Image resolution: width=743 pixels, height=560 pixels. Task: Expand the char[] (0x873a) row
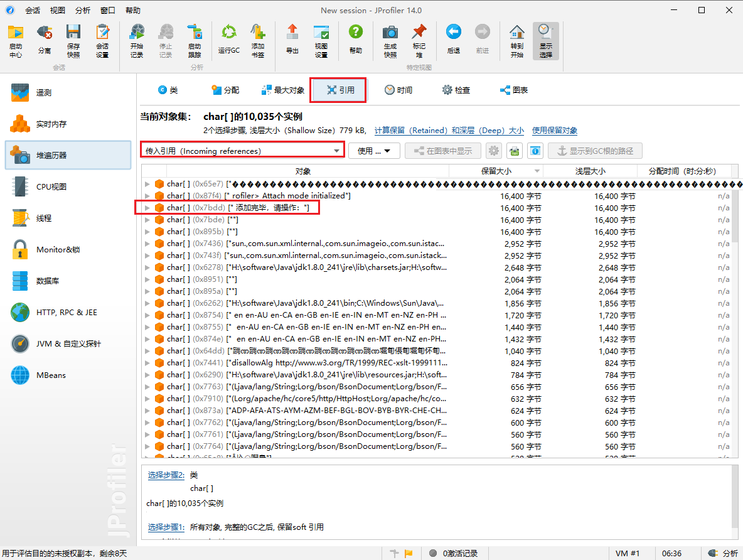[x=147, y=411]
